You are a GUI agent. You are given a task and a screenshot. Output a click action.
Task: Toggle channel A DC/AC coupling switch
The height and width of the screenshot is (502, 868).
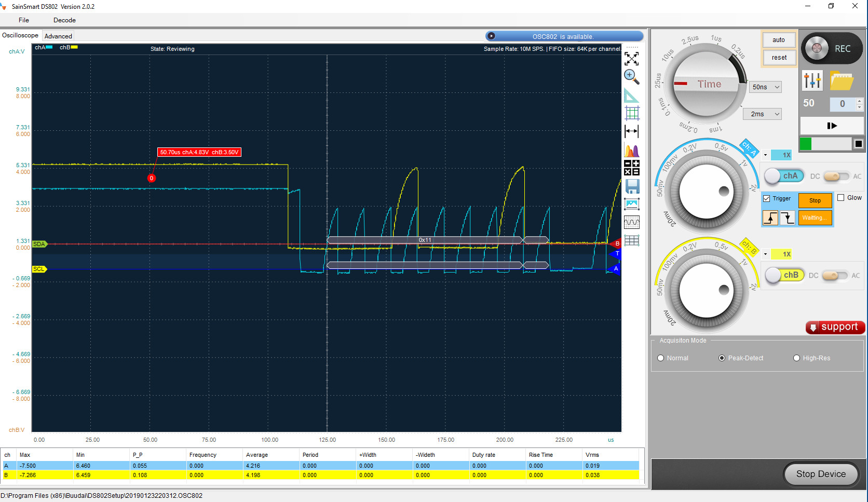pyautogui.click(x=836, y=177)
